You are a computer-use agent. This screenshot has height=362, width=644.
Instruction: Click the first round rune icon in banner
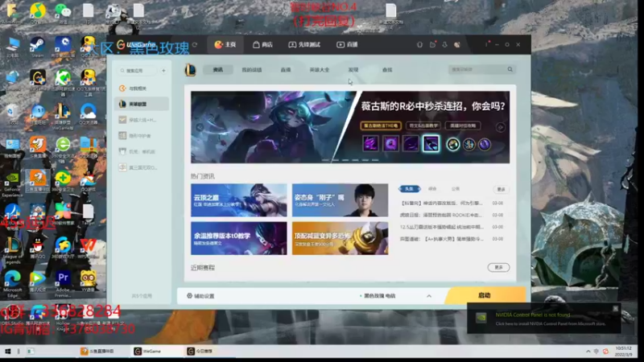pos(452,144)
